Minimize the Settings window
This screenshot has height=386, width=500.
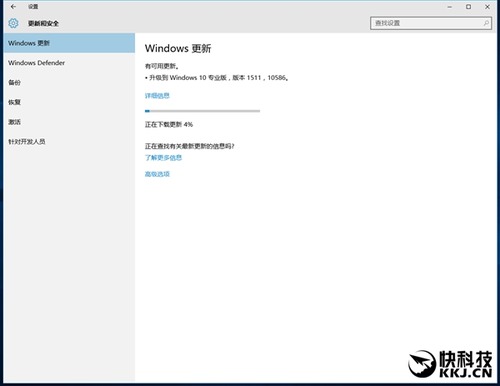coord(450,7)
